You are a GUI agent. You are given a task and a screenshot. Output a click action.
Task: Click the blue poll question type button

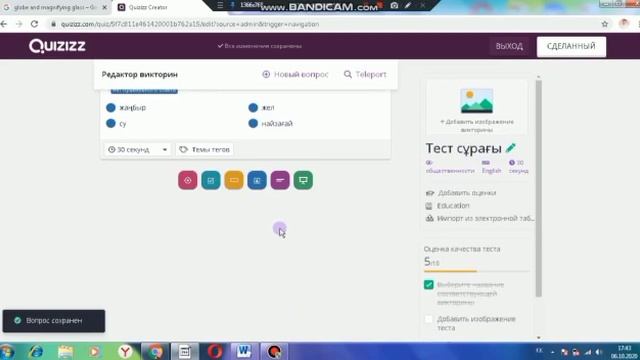tap(257, 180)
